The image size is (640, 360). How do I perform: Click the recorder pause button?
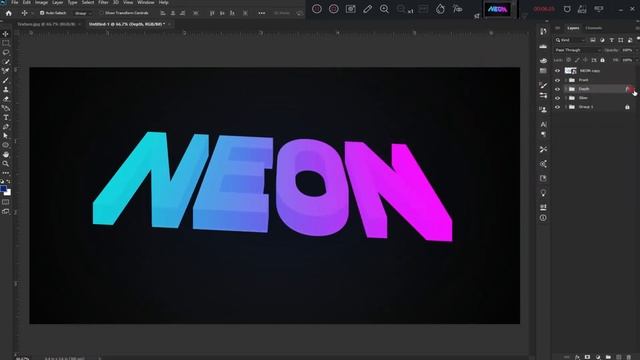click(x=317, y=9)
